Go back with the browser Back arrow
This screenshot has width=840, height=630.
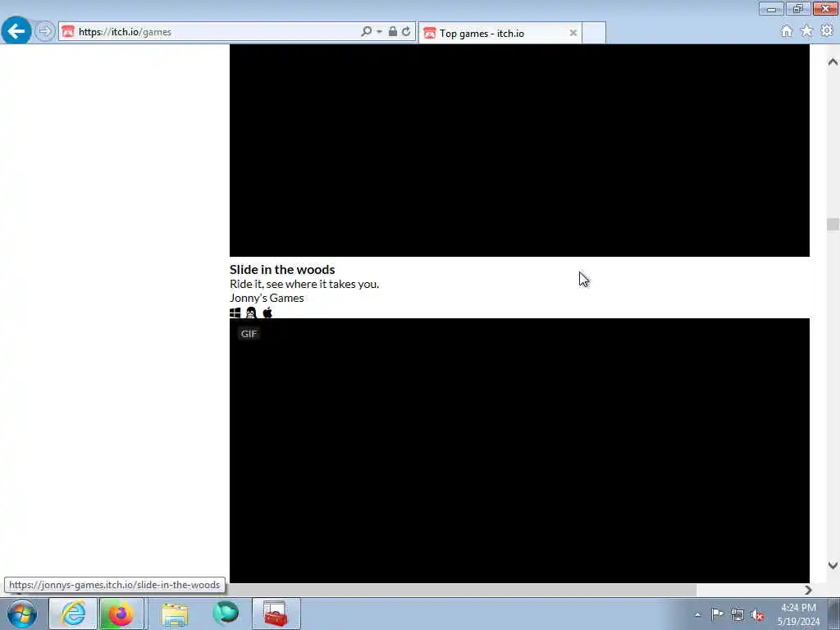(x=16, y=31)
